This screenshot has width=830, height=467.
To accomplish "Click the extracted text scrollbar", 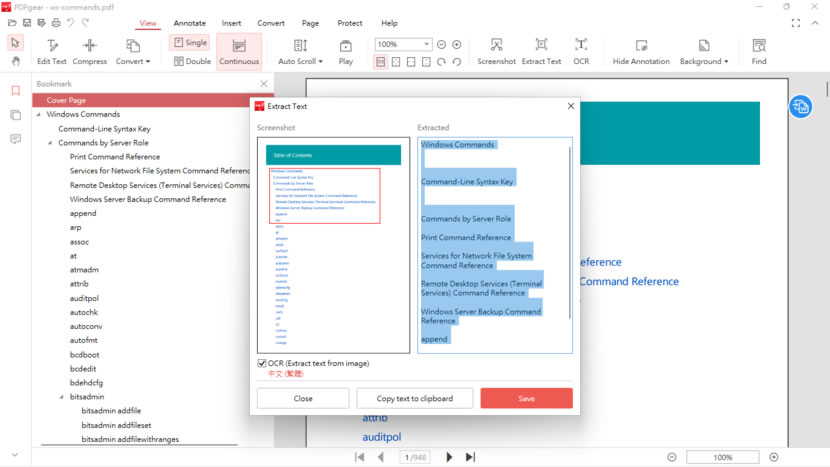I will point(570,233).
